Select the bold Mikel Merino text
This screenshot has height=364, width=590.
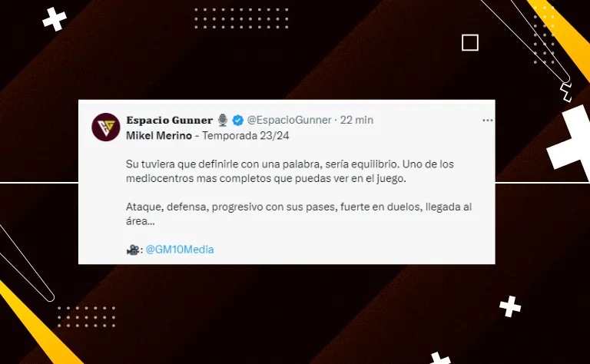[x=159, y=135]
